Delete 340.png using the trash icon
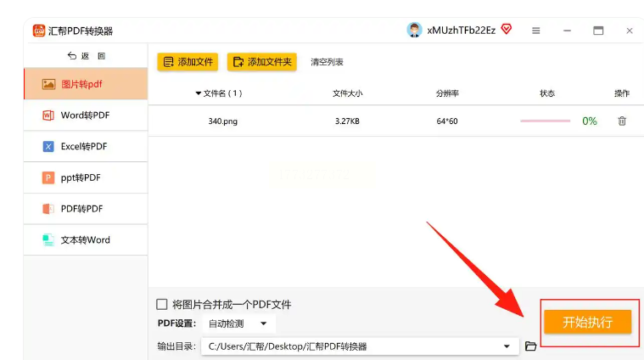Image resolution: width=644 pixels, height=360 pixels. (622, 121)
